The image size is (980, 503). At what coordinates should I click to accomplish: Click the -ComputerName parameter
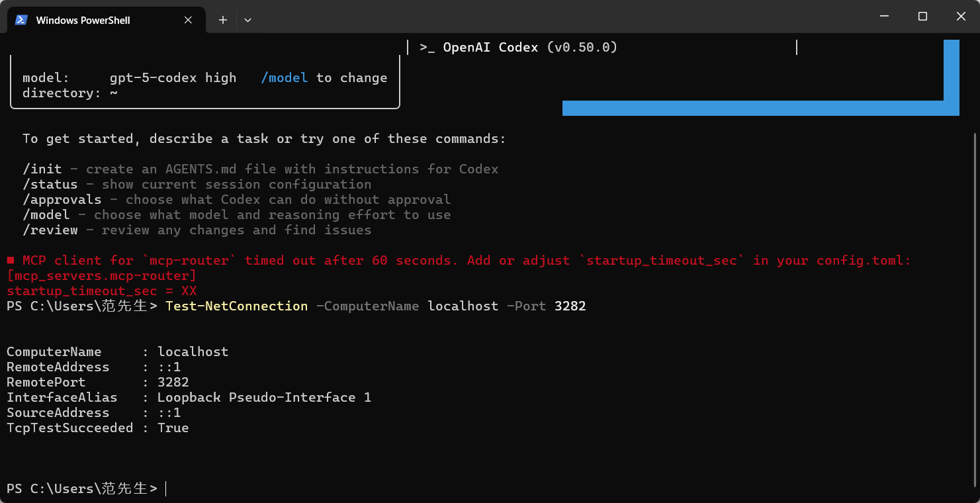pyautogui.click(x=367, y=306)
